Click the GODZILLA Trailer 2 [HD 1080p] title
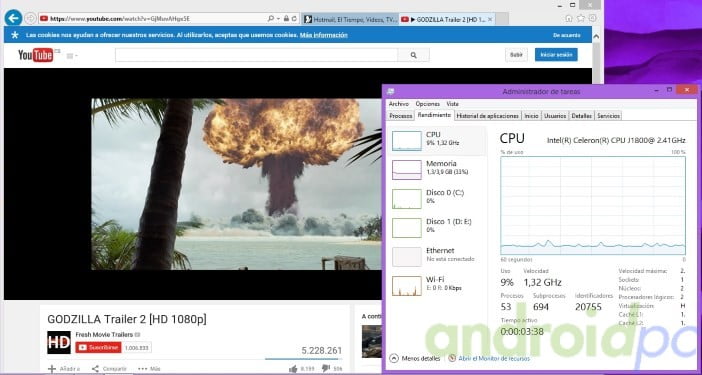702x375 pixels. (x=127, y=319)
